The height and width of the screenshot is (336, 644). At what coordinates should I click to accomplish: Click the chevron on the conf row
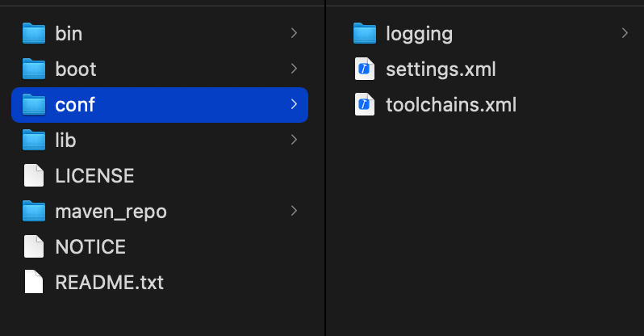[x=294, y=104]
